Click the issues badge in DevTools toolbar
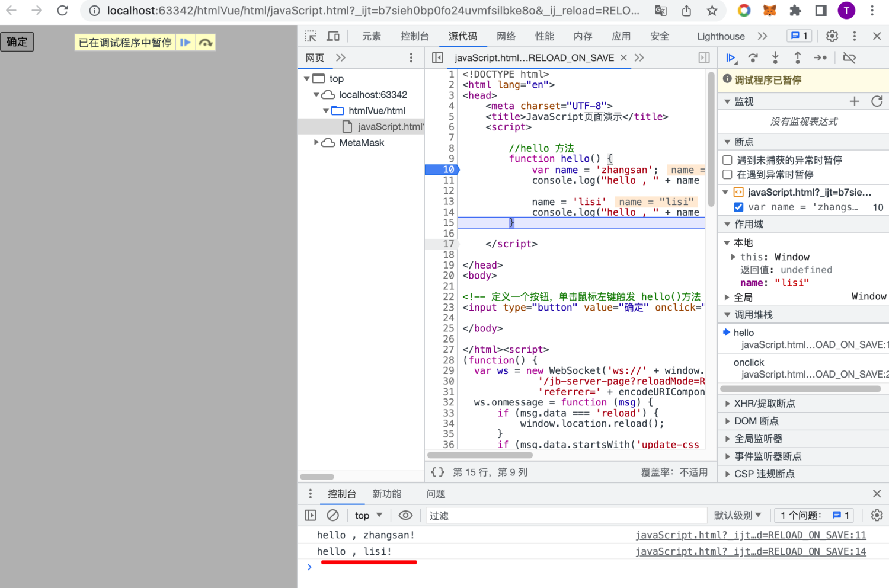 [x=800, y=36]
